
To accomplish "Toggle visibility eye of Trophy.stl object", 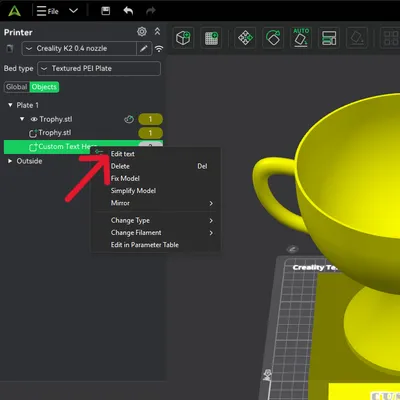I will (x=34, y=119).
